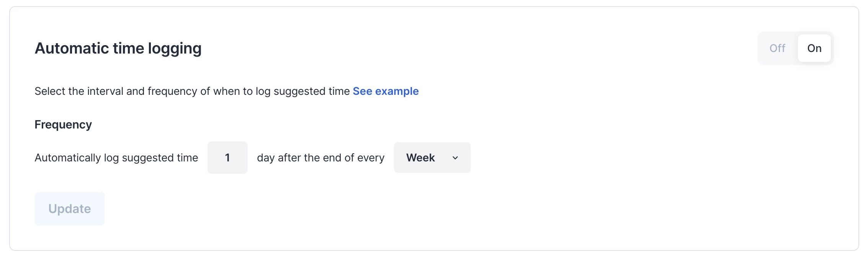Open the See example link

386,91
